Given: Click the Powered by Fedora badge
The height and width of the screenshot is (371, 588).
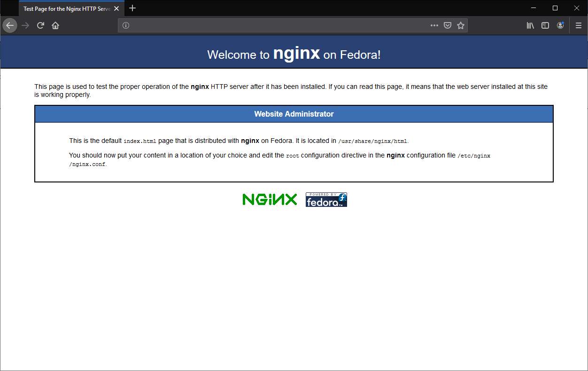Looking at the screenshot, I should (326, 199).
